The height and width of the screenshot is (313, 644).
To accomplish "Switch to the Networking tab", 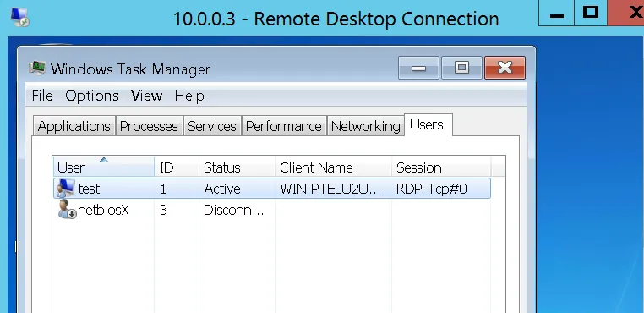I will point(366,126).
